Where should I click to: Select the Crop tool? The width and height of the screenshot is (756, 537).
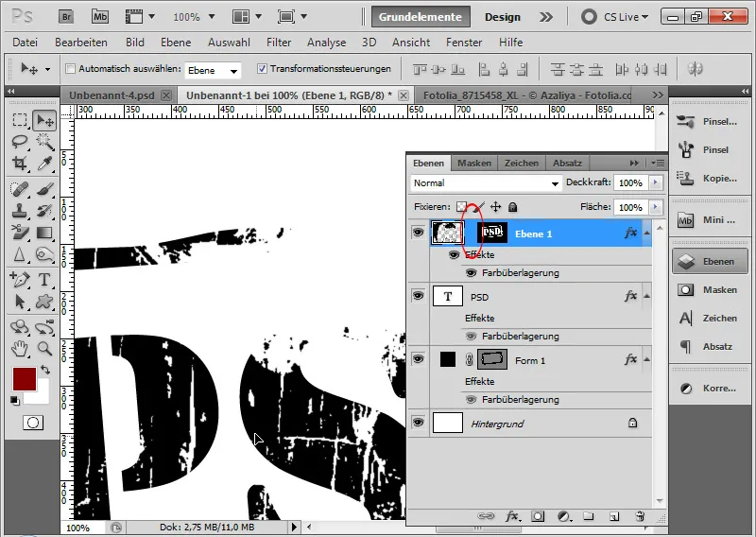click(x=20, y=163)
